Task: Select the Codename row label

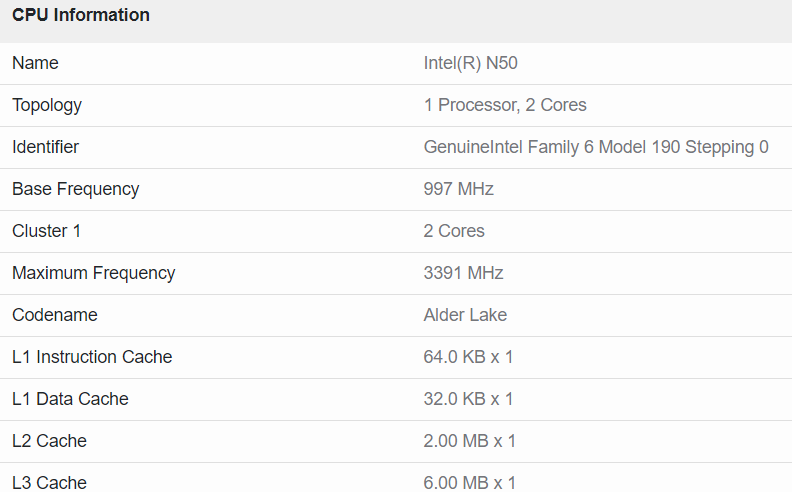Action: pos(55,315)
